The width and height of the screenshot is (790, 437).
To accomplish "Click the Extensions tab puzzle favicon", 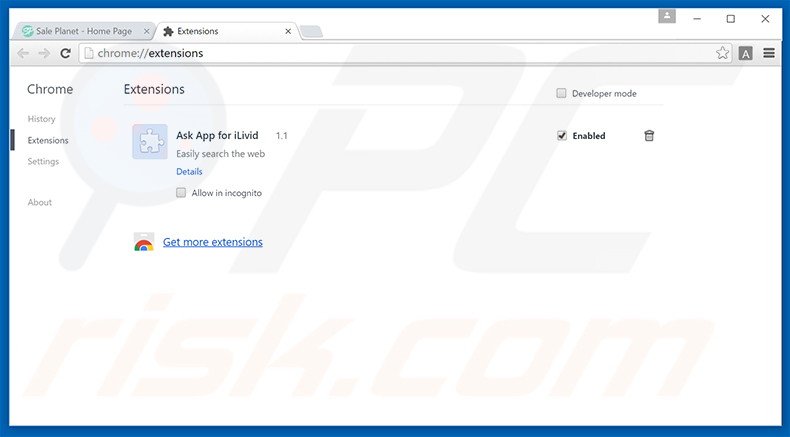I will (x=168, y=31).
